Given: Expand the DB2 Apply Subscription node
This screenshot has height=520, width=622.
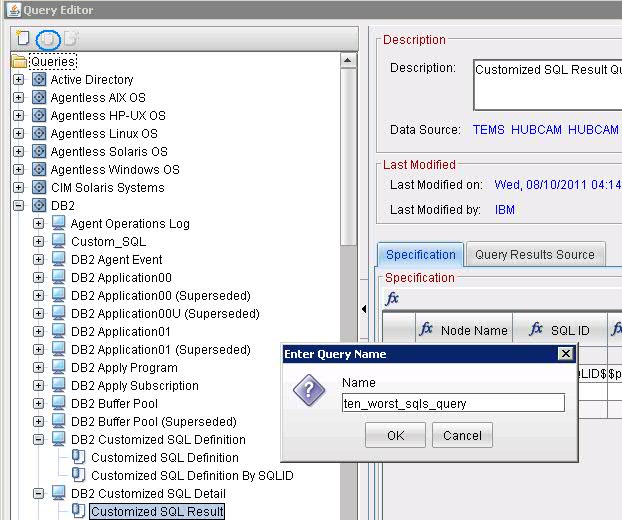Looking at the screenshot, I should pos(38,386).
